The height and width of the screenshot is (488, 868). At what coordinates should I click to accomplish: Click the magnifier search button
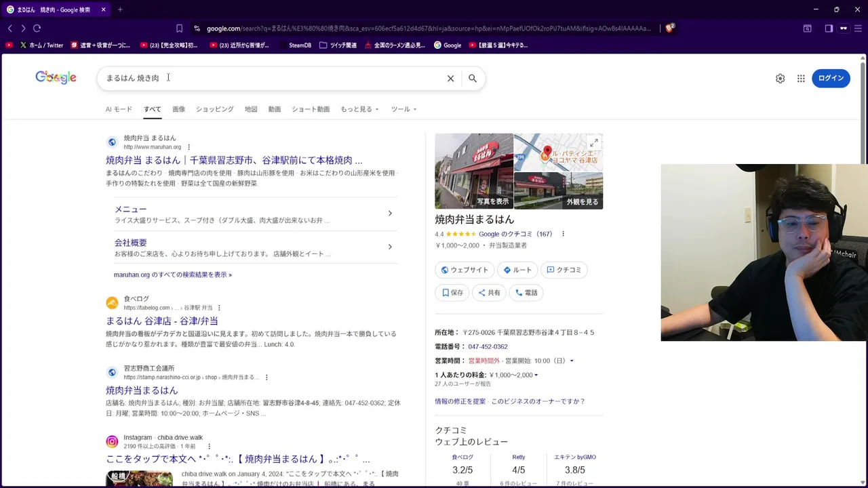[473, 79]
